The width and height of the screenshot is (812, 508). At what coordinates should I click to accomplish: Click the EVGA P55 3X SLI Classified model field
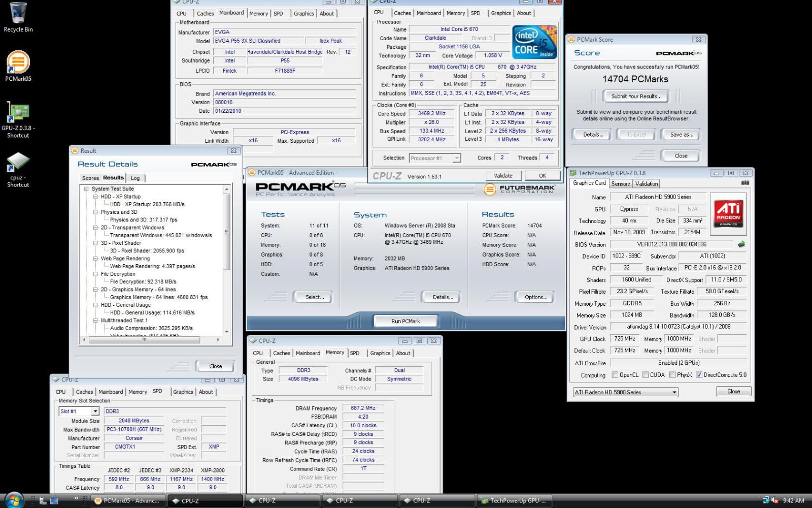(x=259, y=41)
